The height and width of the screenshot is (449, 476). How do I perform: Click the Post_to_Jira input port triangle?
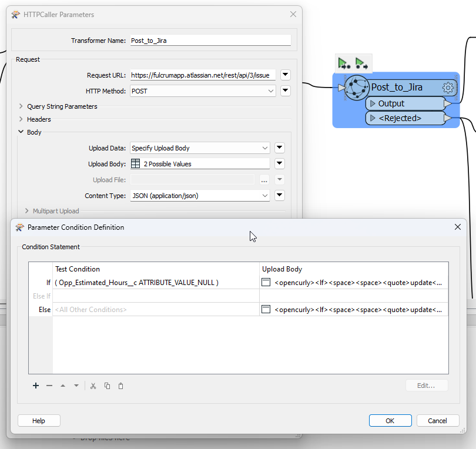tap(341, 88)
